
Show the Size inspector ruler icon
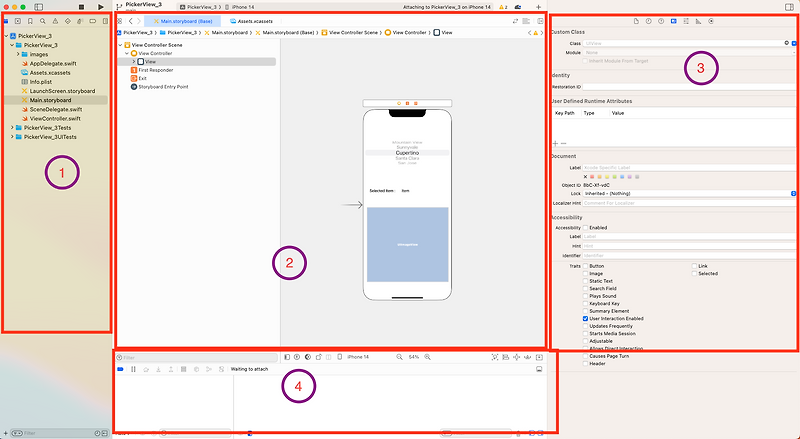(x=698, y=21)
